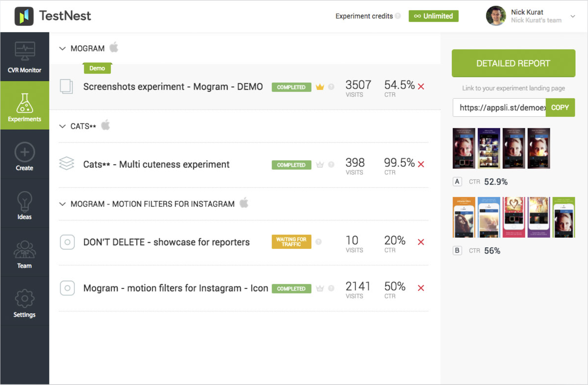Collapse the CATS** app group
The width and height of the screenshot is (588, 385).
click(63, 126)
